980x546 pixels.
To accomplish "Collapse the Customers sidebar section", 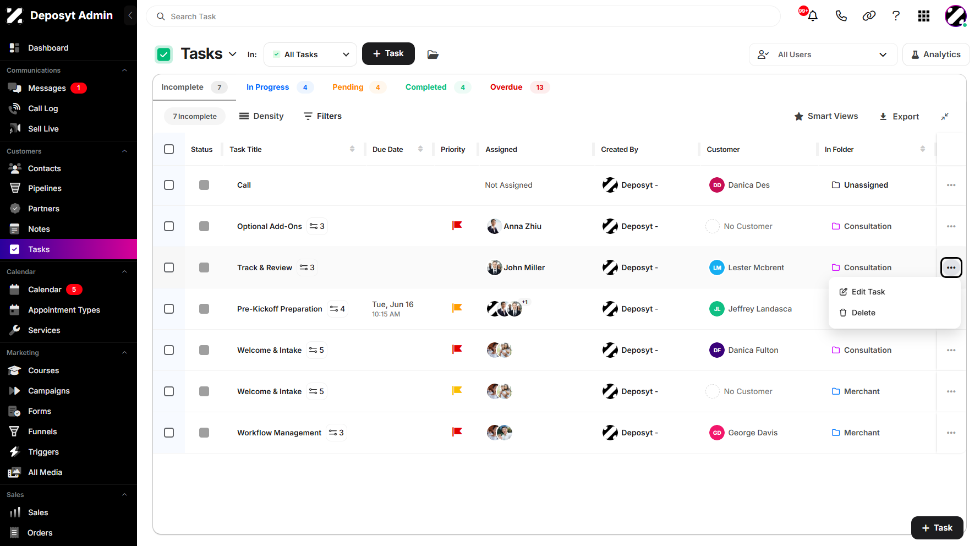I will [124, 151].
